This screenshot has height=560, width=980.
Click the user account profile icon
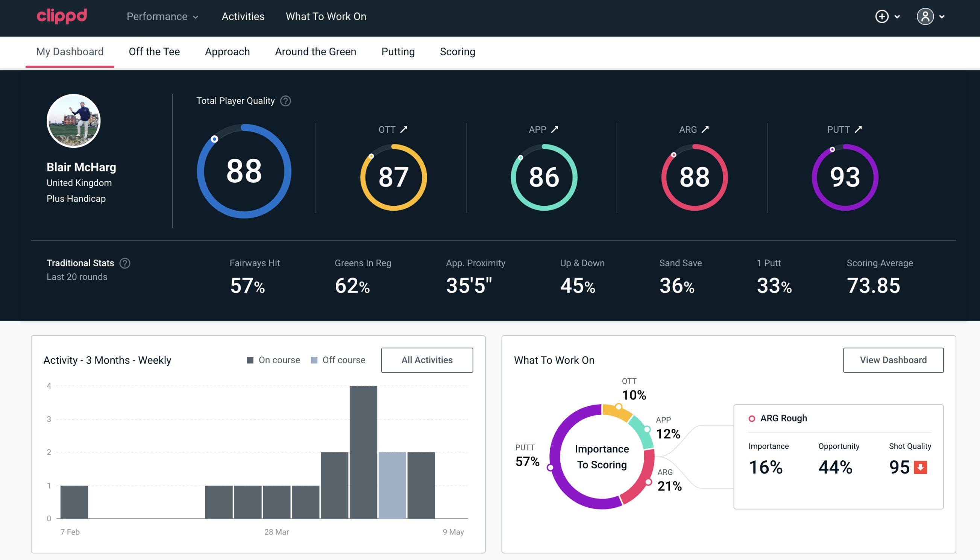(x=925, y=17)
